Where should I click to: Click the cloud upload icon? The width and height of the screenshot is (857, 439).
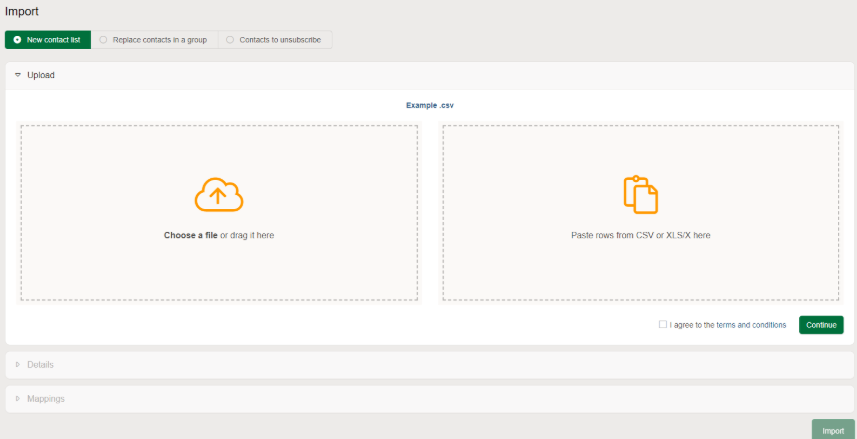tap(219, 194)
